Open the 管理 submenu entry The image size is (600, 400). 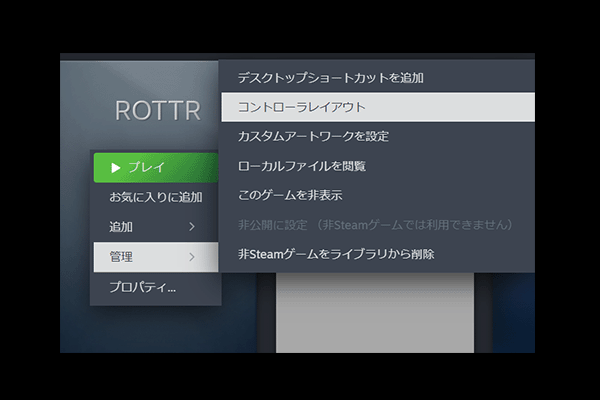(x=156, y=257)
